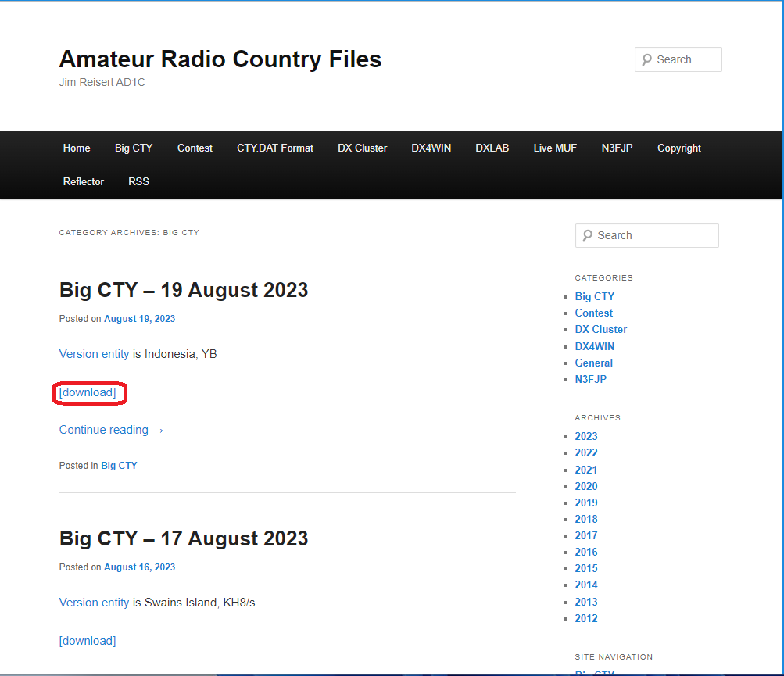Click the magnifier icon in header search
The height and width of the screenshot is (676, 784).
646,59
